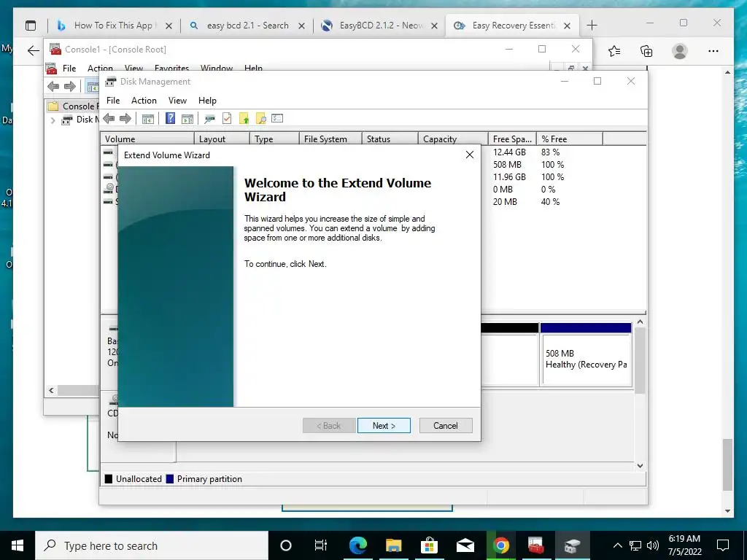Click Console1 horizontal scrollbar left arrow
This screenshot has width=747, height=560.
click(52, 391)
